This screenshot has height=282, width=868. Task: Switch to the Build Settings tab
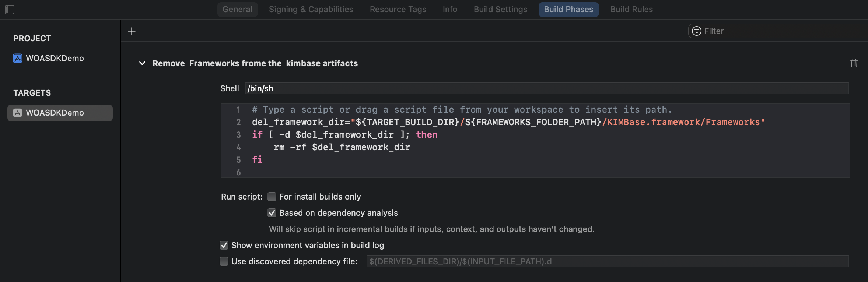tap(500, 10)
